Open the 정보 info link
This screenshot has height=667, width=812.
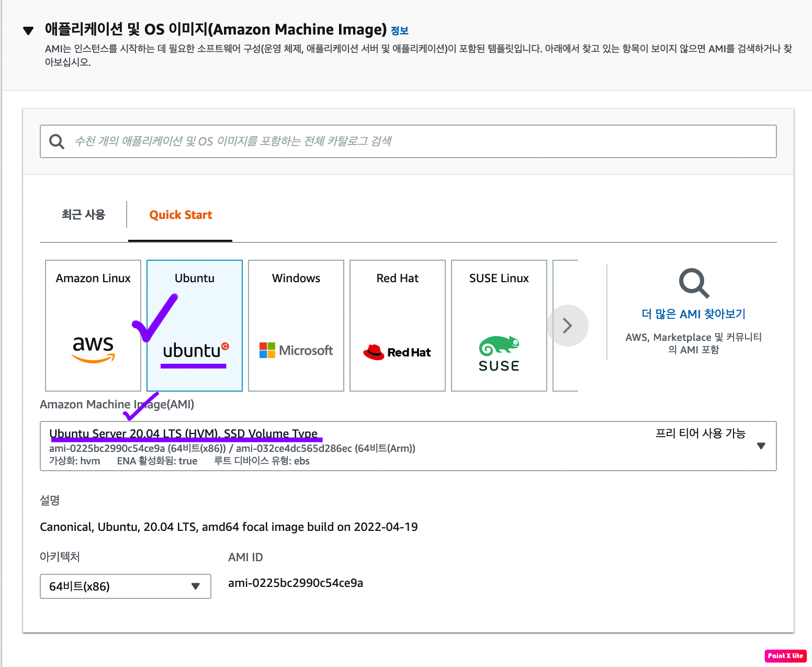pyautogui.click(x=399, y=30)
